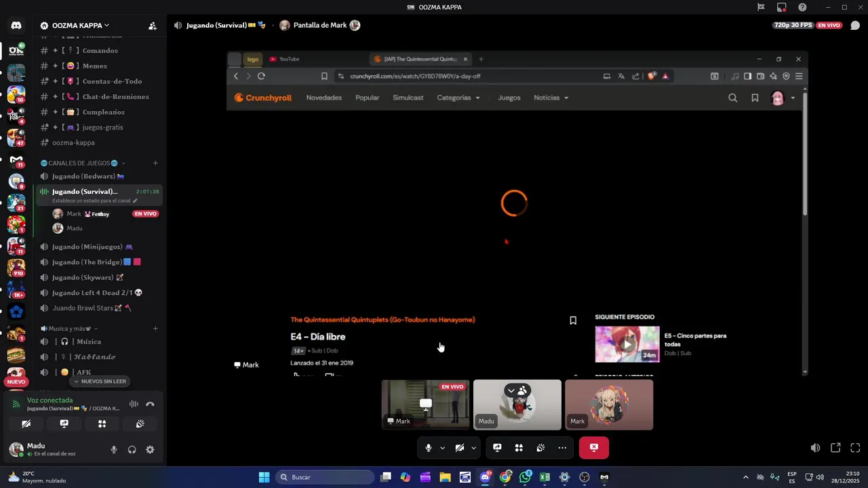Select Mark's live stream thumbnail
Viewport: 868px width, 488px height.
click(425, 405)
